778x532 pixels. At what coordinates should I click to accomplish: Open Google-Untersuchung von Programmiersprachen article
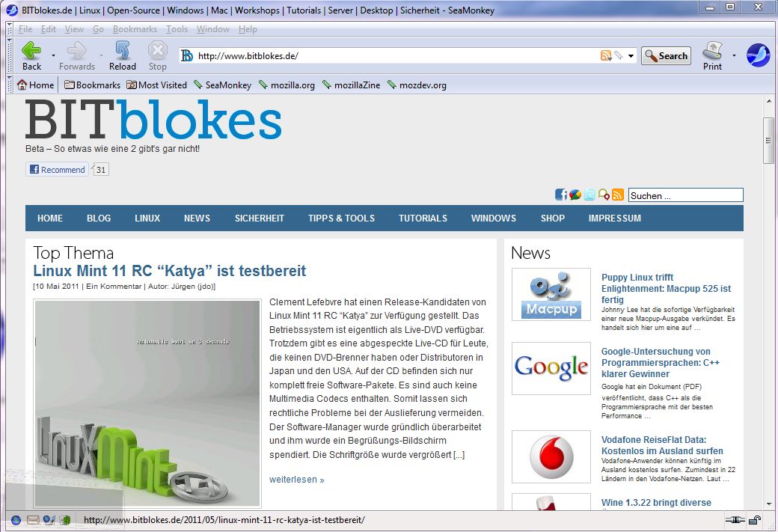[x=661, y=363]
